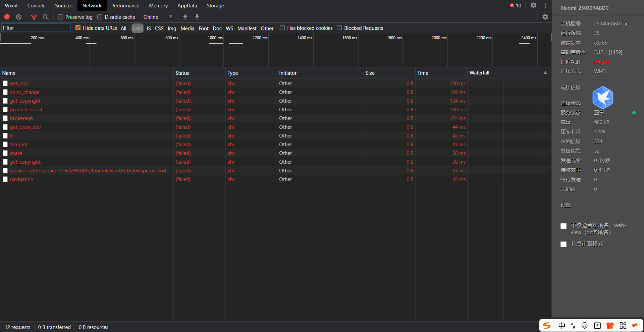Sort requests by the Status column
644x332 pixels.
pos(182,73)
